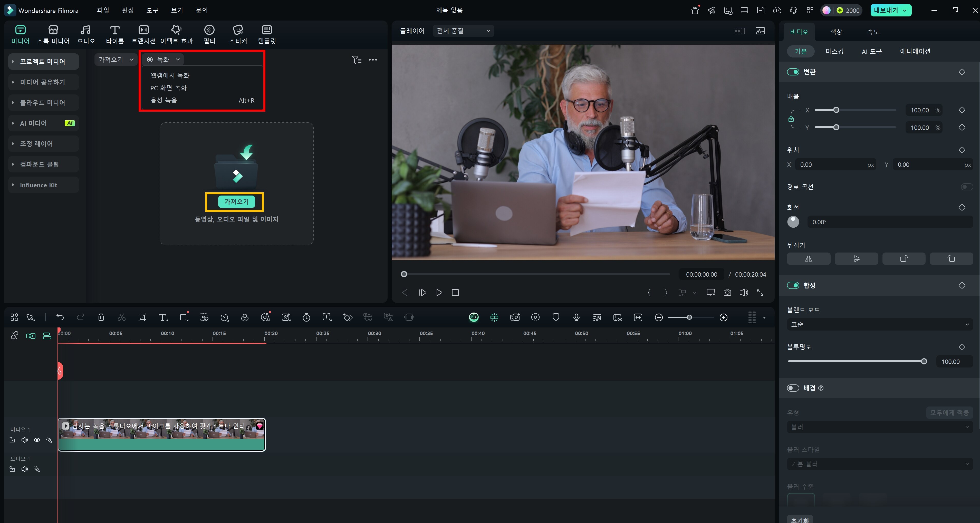Expand the 프로젝트 미디어 tree item

[13, 62]
